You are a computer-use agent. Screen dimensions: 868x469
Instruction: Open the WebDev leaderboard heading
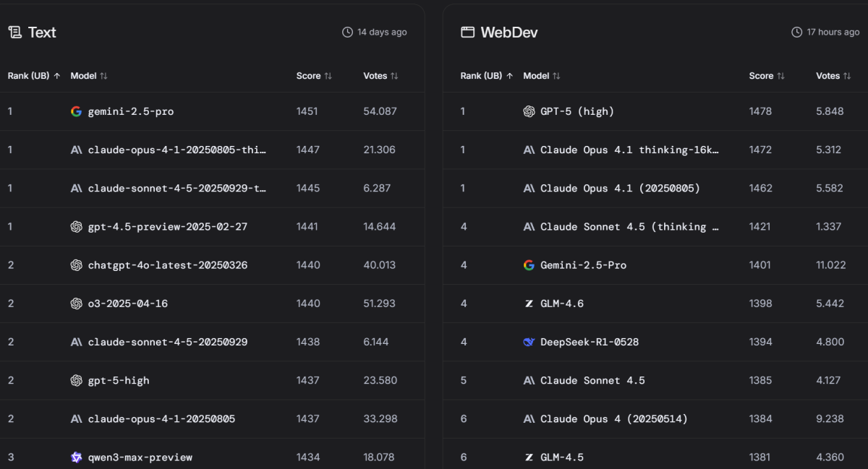pyautogui.click(x=509, y=33)
